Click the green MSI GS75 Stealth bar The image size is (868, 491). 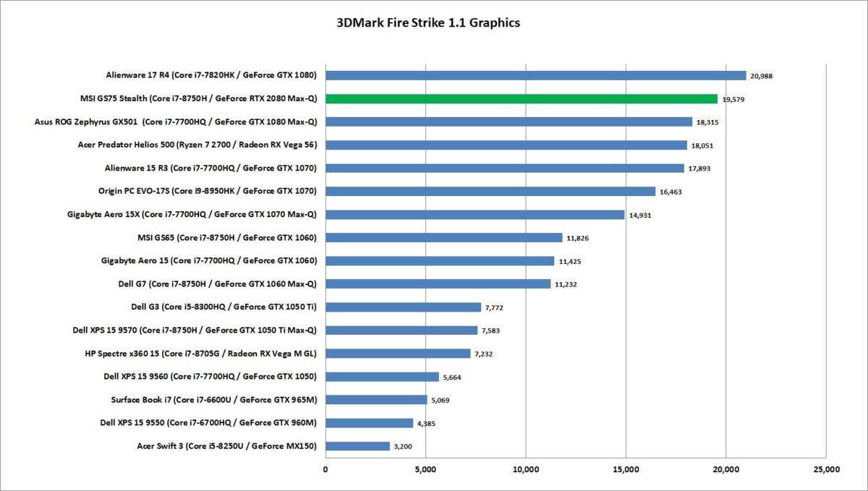522,98
